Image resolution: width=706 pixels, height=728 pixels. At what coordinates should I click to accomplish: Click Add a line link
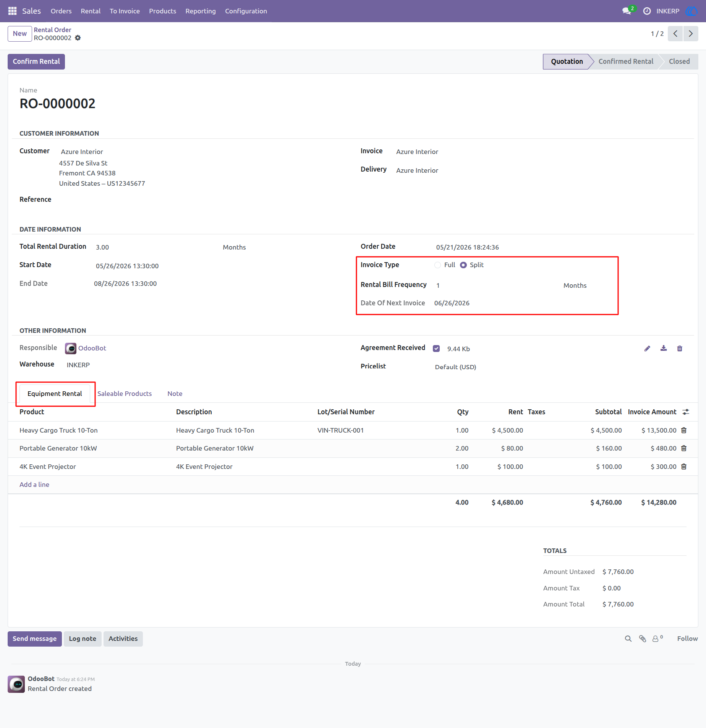tap(34, 485)
